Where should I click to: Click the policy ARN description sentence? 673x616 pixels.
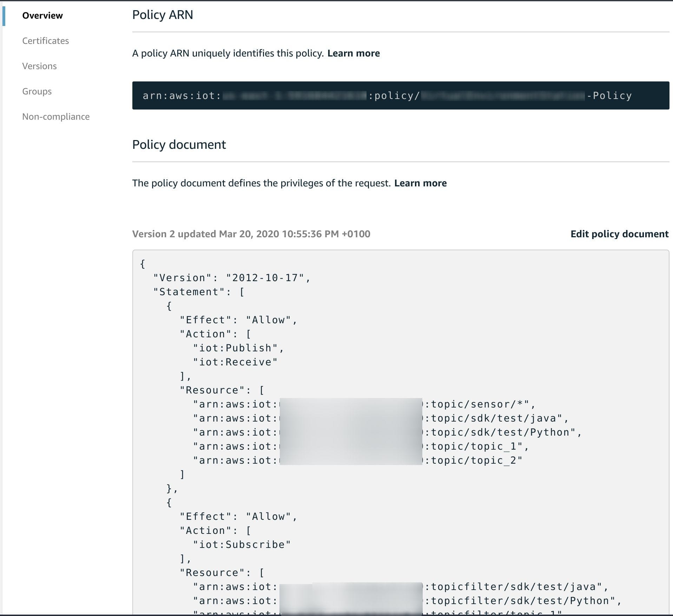point(228,53)
